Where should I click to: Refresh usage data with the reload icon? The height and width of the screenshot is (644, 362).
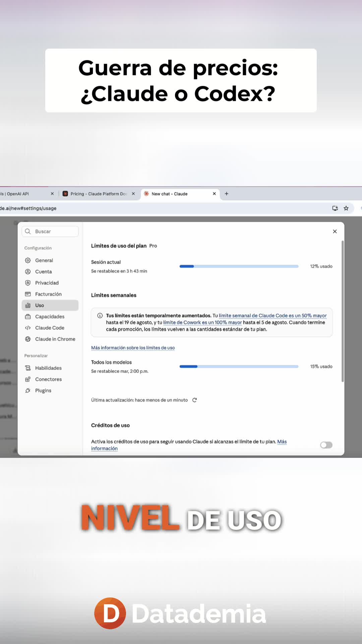(x=194, y=400)
